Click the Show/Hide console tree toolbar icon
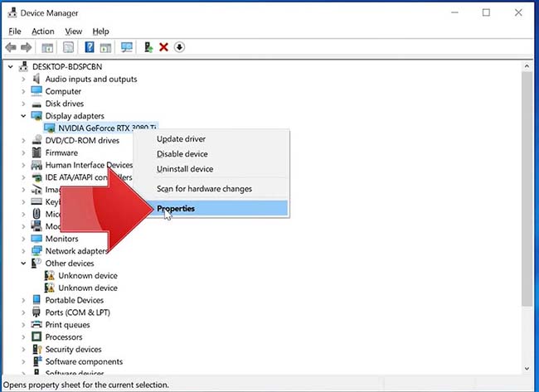539x392 pixels. [x=47, y=47]
